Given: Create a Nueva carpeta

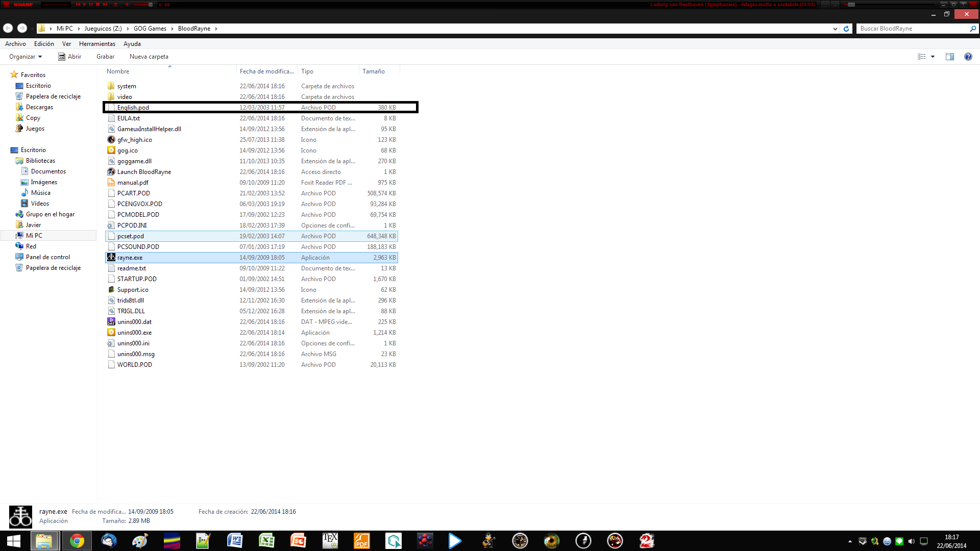Looking at the screenshot, I should [x=149, y=57].
